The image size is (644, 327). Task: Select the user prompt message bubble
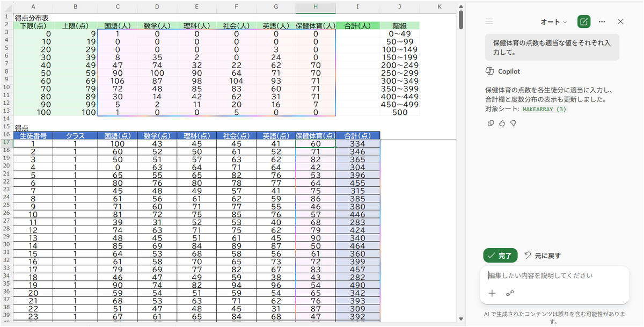pyautogui.click(x=552, y=48)
